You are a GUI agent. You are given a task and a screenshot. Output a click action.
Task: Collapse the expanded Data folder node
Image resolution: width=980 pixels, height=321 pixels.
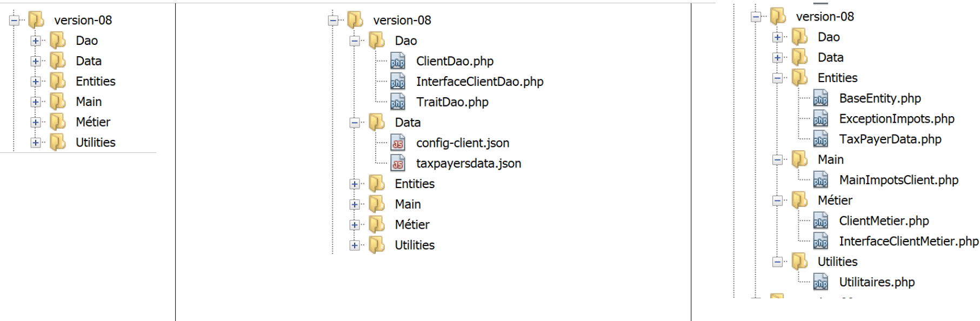355,123
